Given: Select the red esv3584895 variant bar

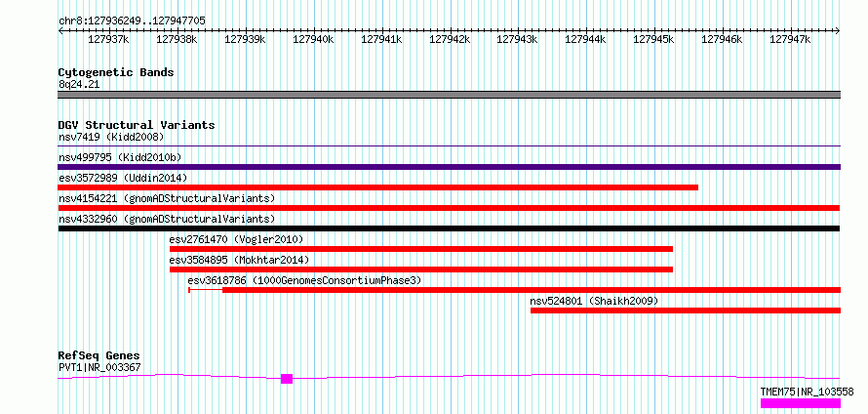Looking at the screenshot, I should click(421, 269).
